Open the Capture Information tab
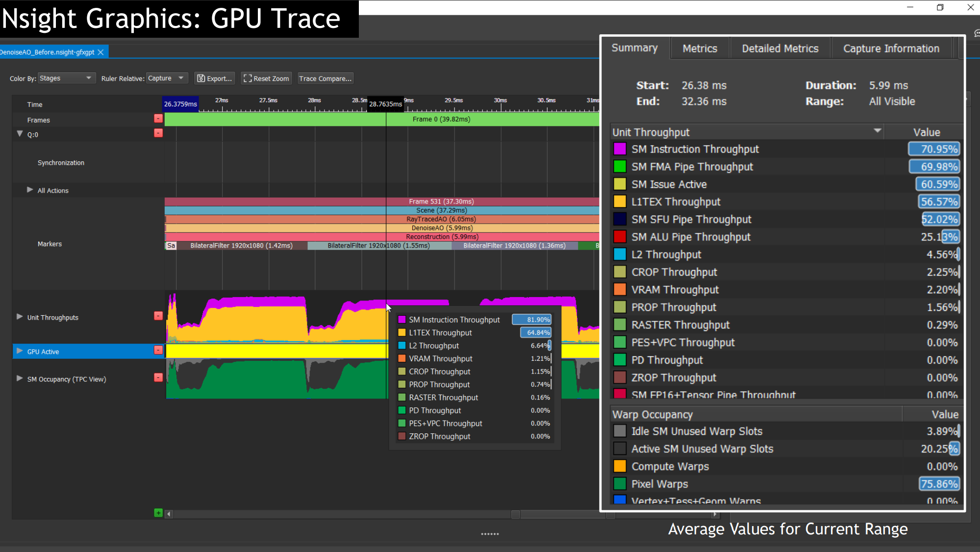 pyautogui.click(x=891, y=48)
